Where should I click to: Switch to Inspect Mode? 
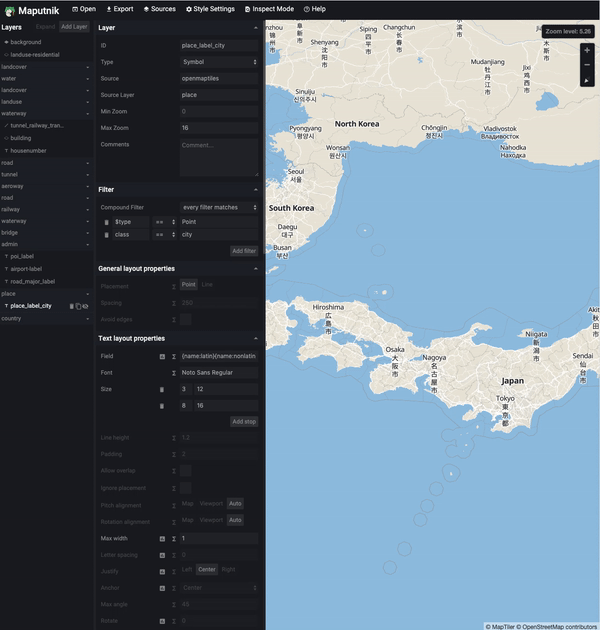coord(269,9)
